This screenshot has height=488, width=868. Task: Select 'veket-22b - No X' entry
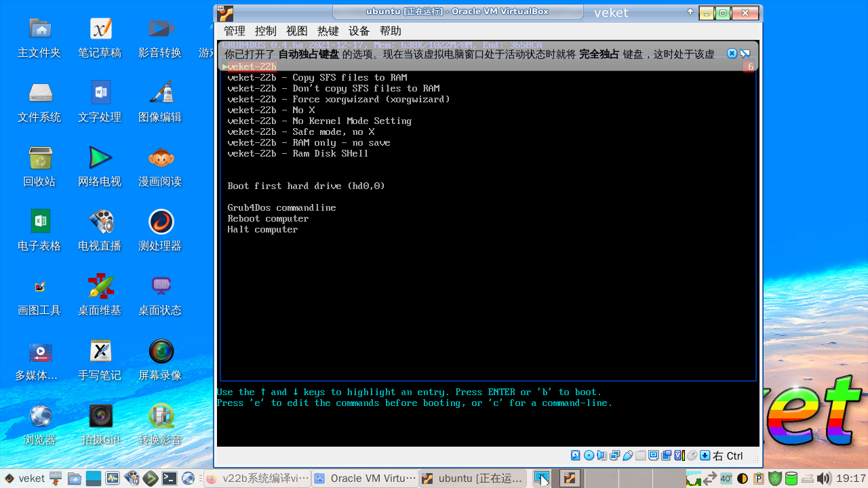point(271,110)
